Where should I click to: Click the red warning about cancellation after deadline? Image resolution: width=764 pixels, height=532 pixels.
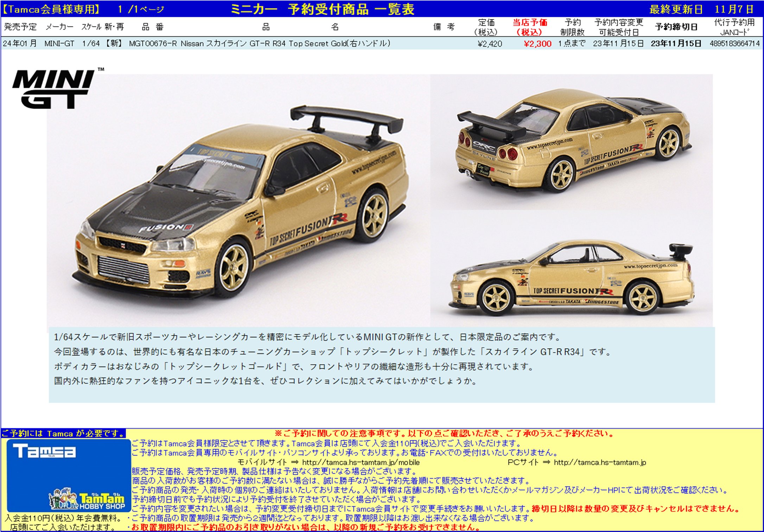[636, 508]
